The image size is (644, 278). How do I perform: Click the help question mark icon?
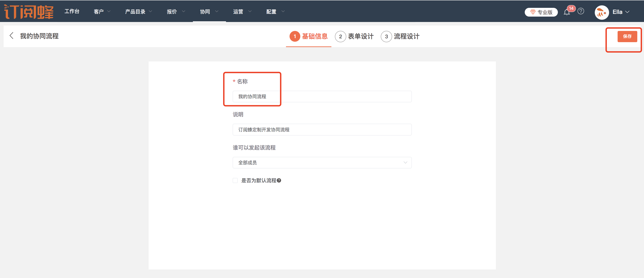[x=581, y=11]
